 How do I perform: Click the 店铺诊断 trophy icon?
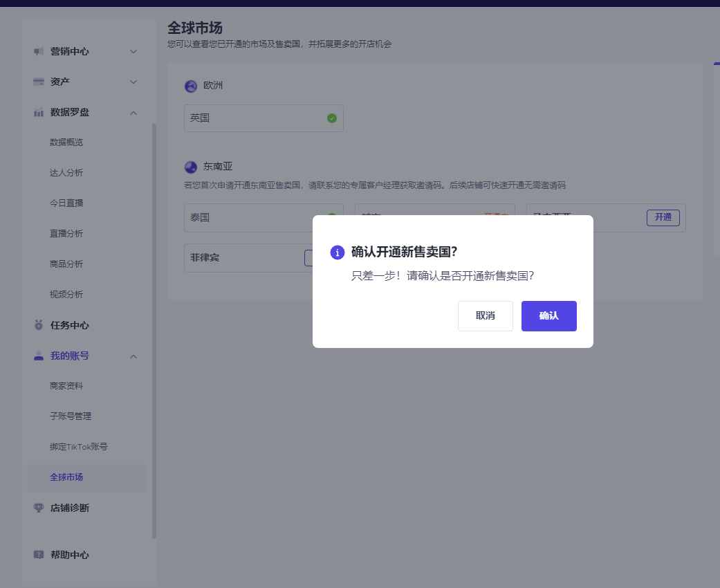click(39, 508)
